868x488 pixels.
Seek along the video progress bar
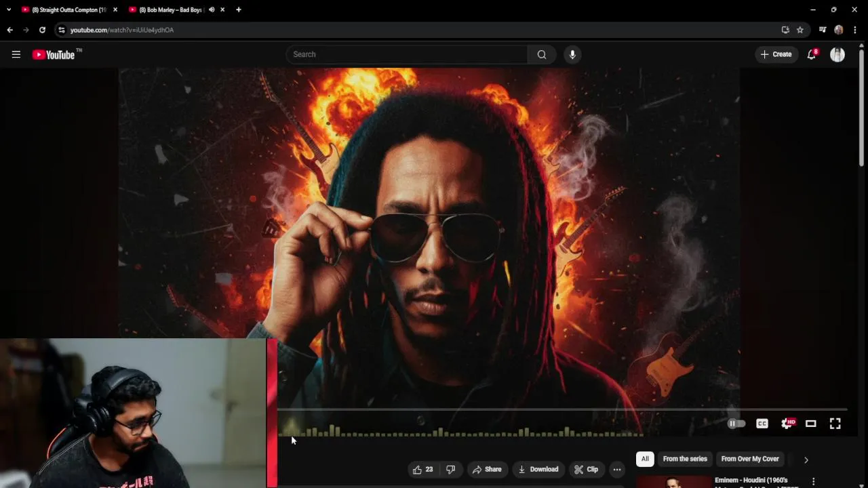pyautogui.click(x=563, y=409)
